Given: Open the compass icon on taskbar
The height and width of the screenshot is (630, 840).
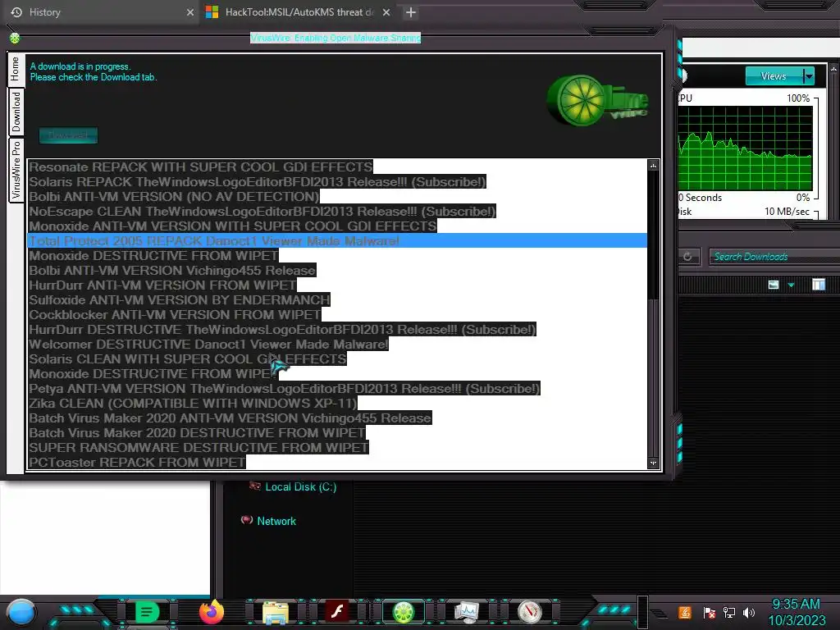Looking at the screenshot, I should click(x=530, y=612).
